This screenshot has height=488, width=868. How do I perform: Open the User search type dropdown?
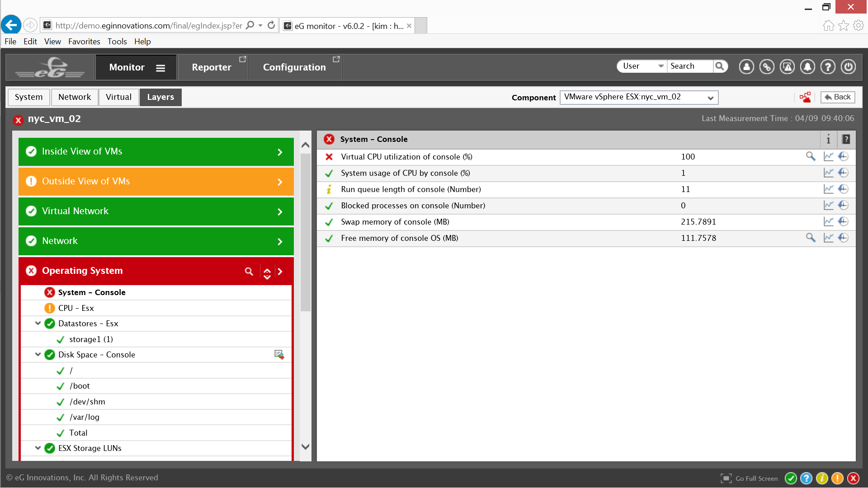642,66
